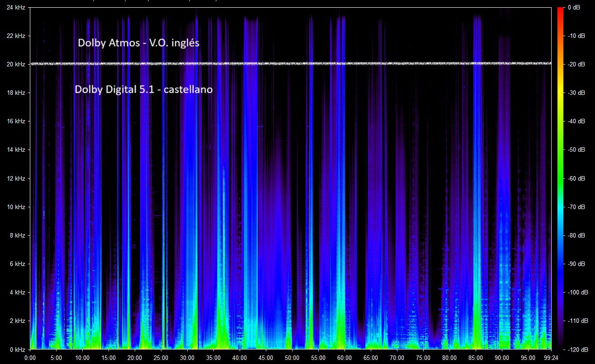Click the 30:00 time axis label
This screenshot has height=364, width=595.
click(x=187, y=357)
